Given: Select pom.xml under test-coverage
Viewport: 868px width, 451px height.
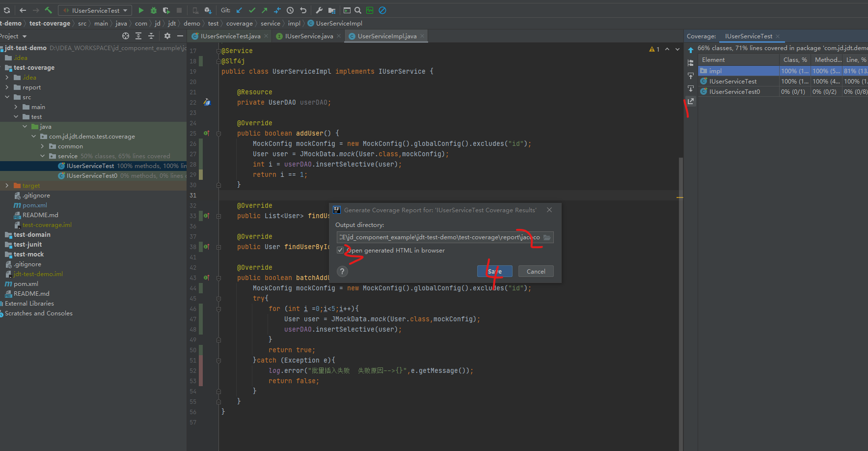Looking at the screenshot, I should click(34, 205).
